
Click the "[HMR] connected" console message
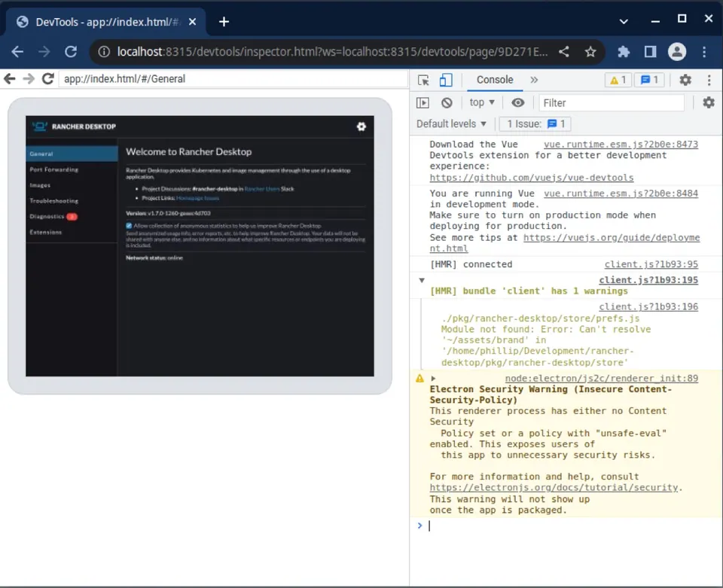click(x=471, y=264)
